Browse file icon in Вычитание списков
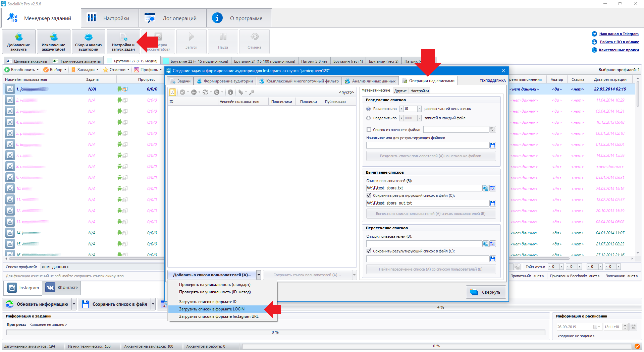The height and width of the screenshot is (352, 644). point(493,188)
